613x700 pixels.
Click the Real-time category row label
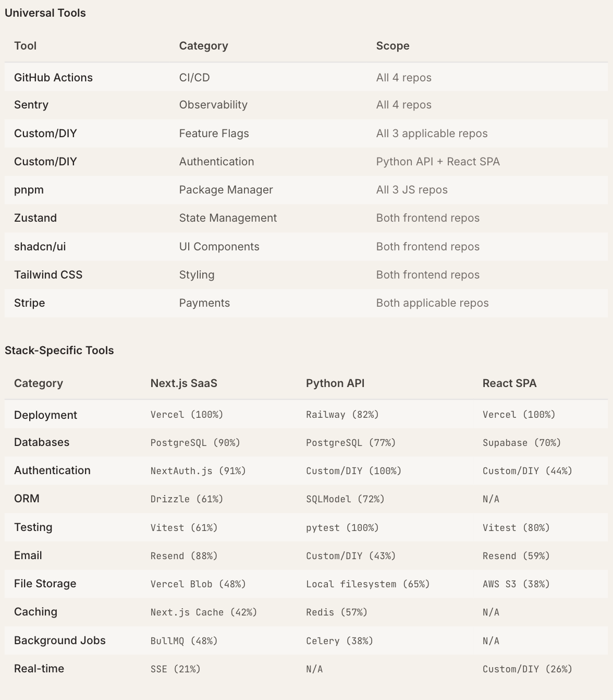coord(39,669)
